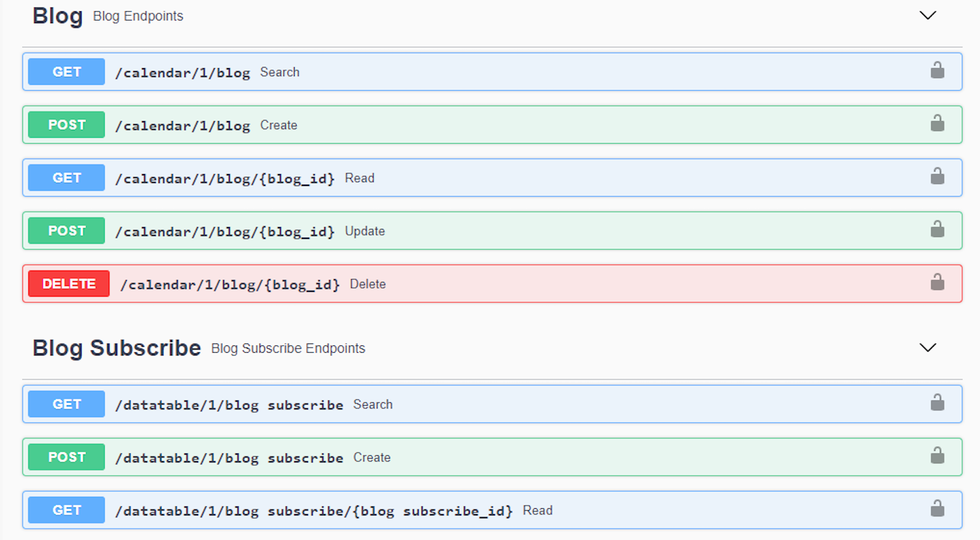Image resolution: width=980 pixels, height=540 pixels.
Task: Collapse the Blog Subscribe section chevron
Action: pyautogui.click(x=928, y=347)
